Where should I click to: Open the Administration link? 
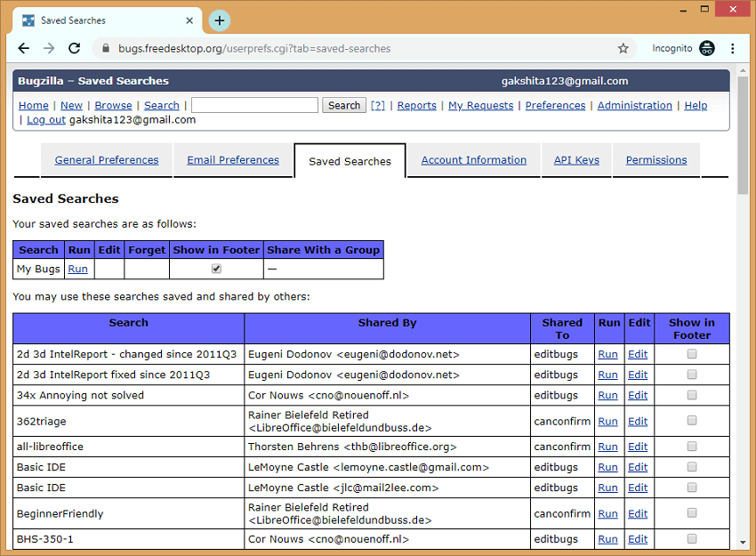(634, 106)
